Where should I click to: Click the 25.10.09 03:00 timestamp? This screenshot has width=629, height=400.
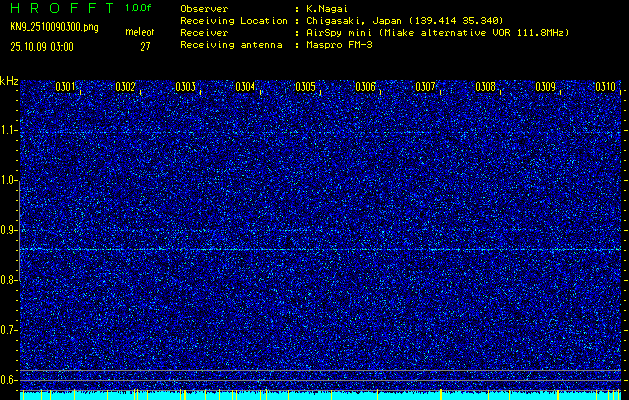[42, 46]
